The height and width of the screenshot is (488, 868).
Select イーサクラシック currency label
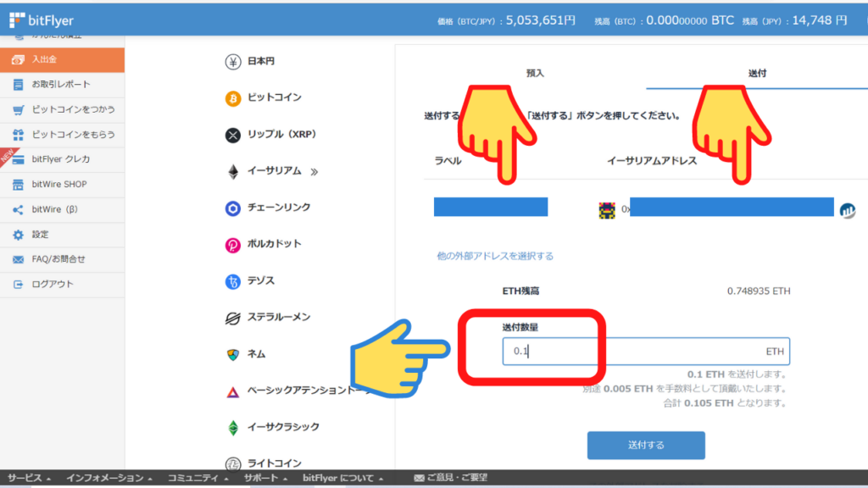click(283, 427)
